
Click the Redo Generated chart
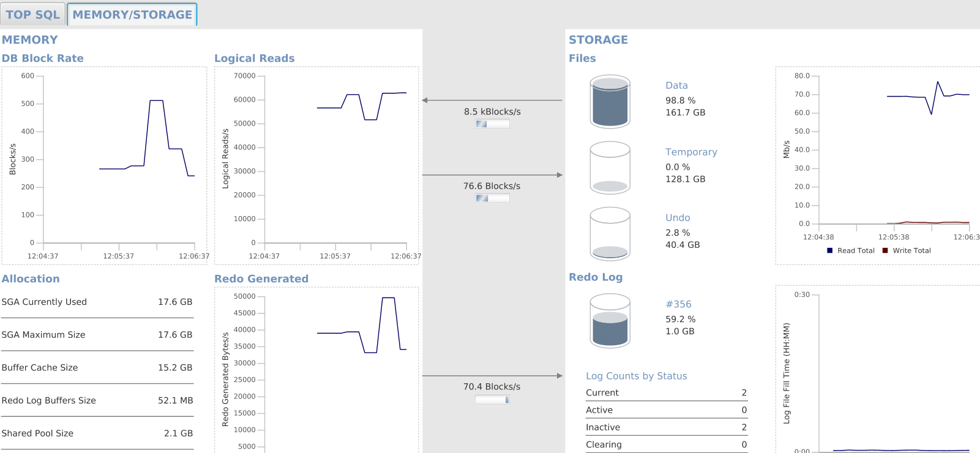316,370
